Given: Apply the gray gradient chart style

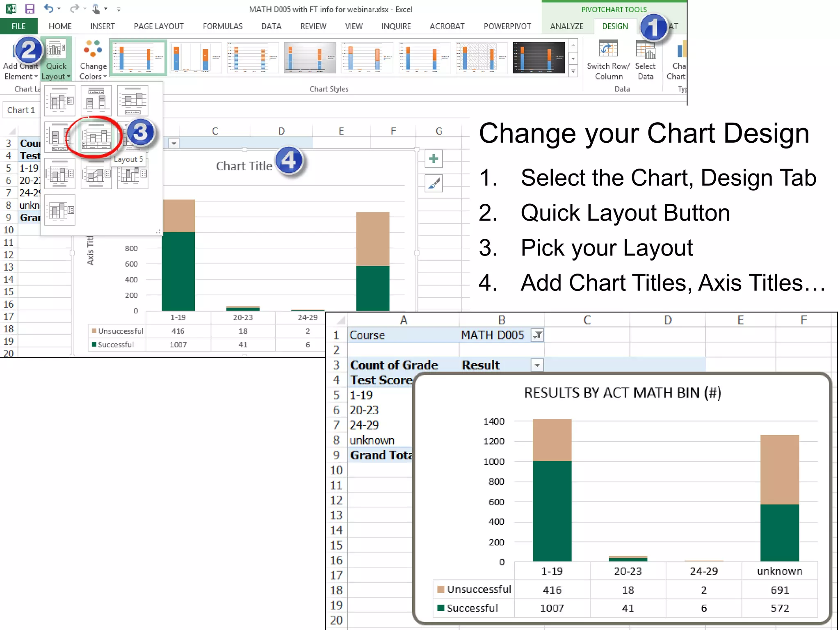Looking at the screenshot, I should tap(310, 58).
